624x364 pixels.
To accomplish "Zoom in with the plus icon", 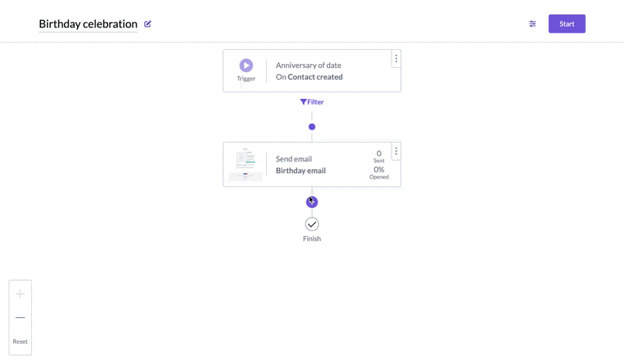I will (20, 294).
